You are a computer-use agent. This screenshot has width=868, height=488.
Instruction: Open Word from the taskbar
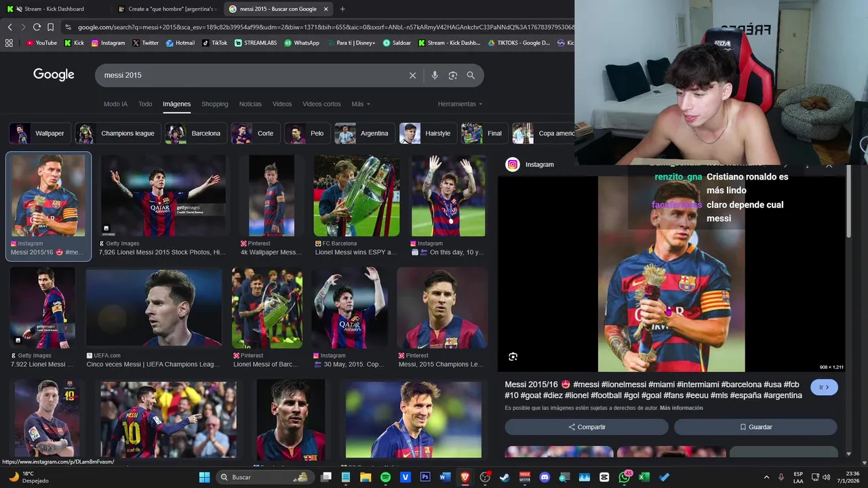(445, 477)
